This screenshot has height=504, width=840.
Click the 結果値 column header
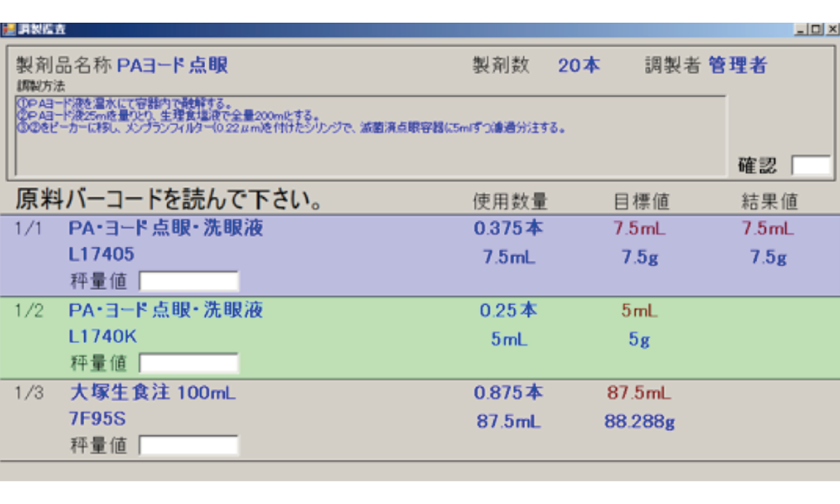[x=769, y=202]
